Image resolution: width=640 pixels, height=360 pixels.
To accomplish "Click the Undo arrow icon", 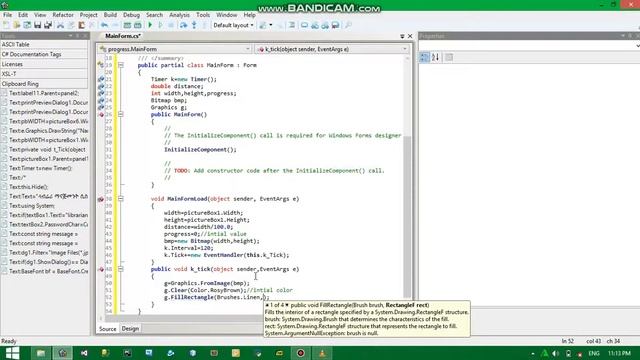I will 104,25.
